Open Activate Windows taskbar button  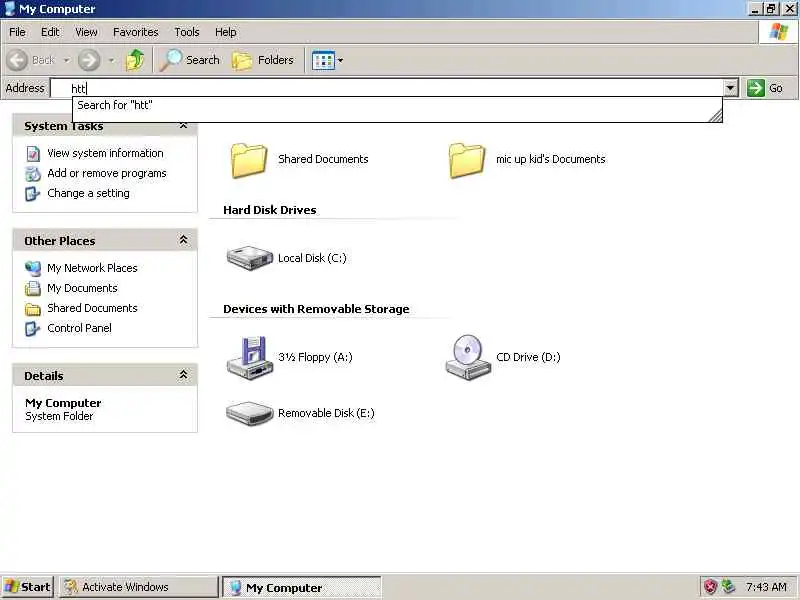point(138,587)
